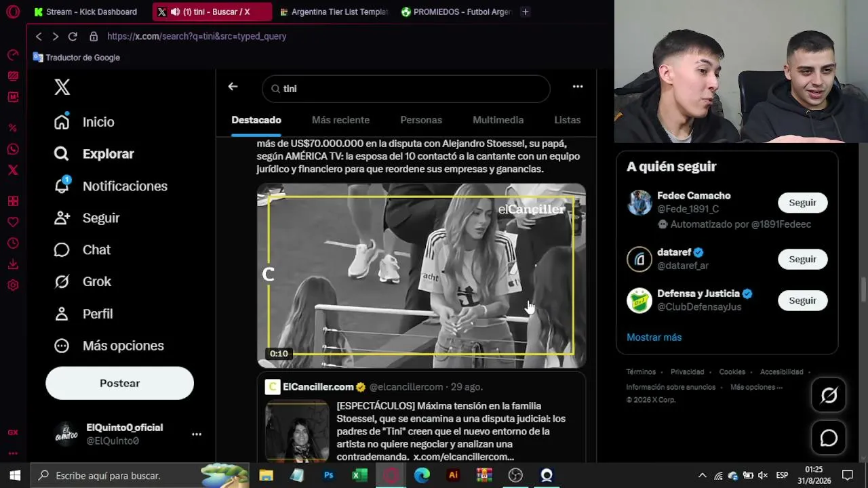Follow Defensa y Justicia

click(802, 300)
